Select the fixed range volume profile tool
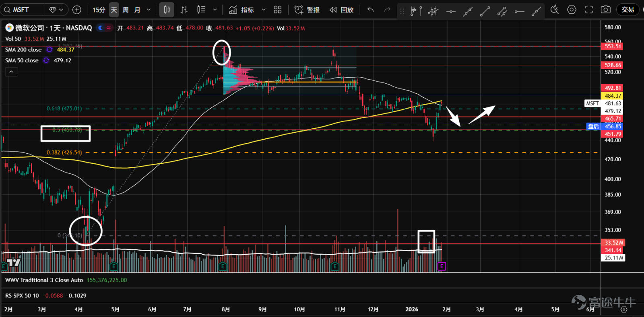 tap(416, 11)
